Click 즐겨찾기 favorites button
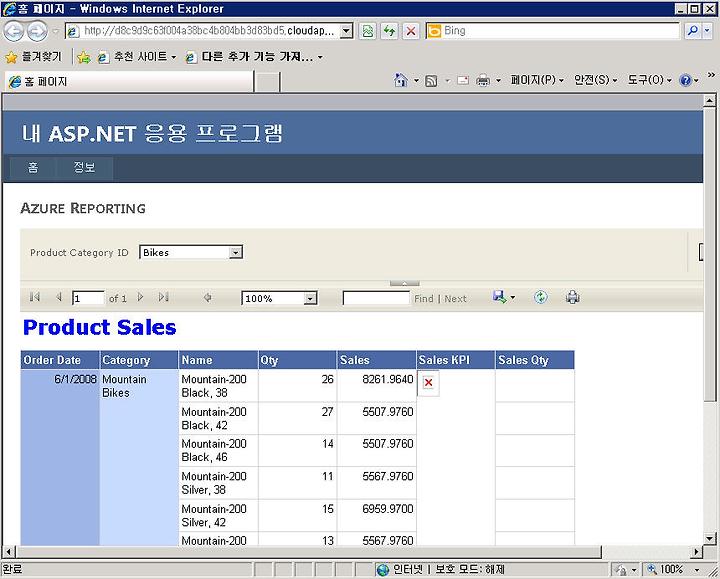 (33, 57)
